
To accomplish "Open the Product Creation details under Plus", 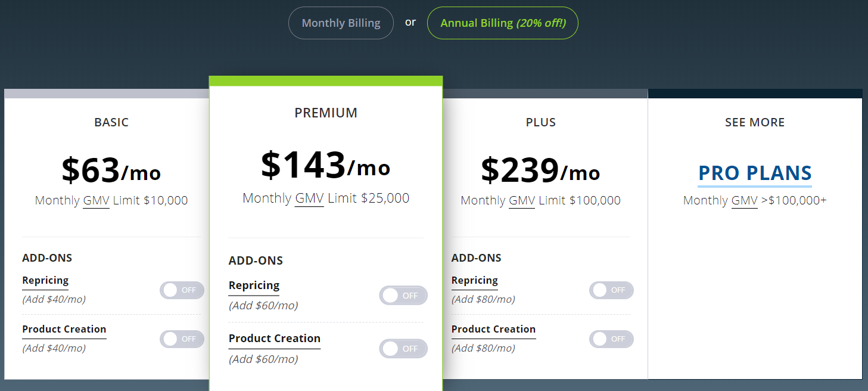I will 493,329.
